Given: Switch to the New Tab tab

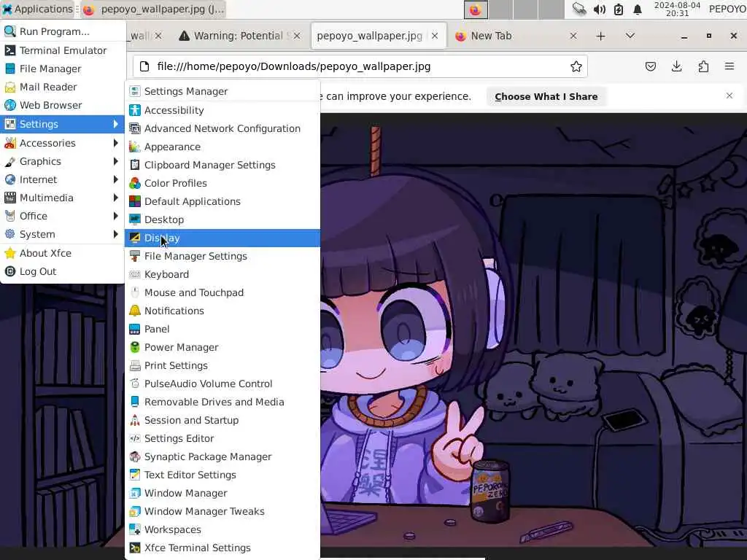Looking at the screenshot, I should (x=516, y=36).
